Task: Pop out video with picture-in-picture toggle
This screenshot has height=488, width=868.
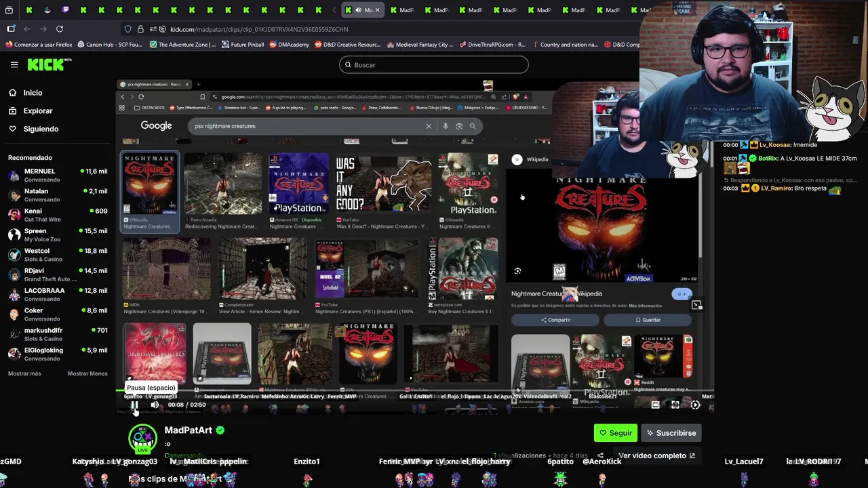Action: [696, 305]
